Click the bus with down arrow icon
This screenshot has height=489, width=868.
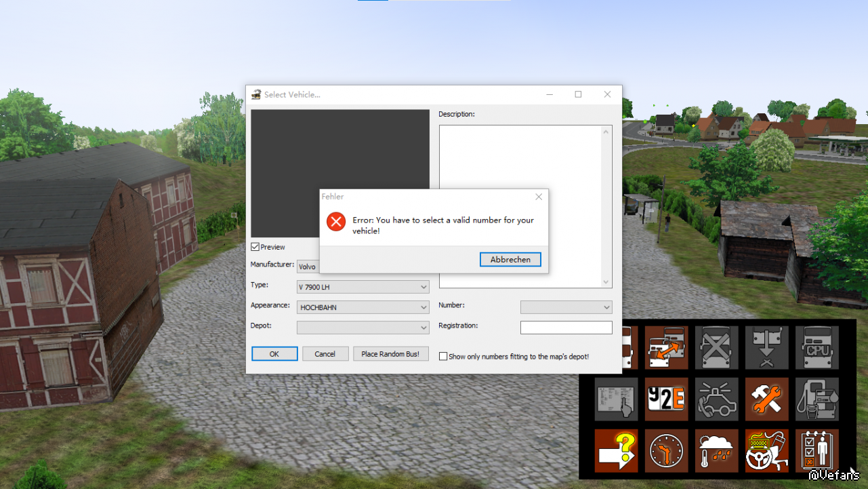[x=767, y=347]
